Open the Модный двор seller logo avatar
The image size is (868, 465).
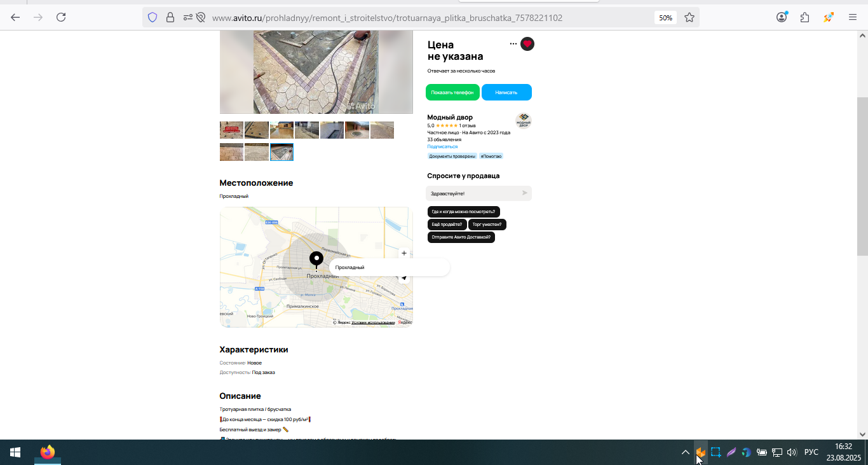tap(524, 120)
